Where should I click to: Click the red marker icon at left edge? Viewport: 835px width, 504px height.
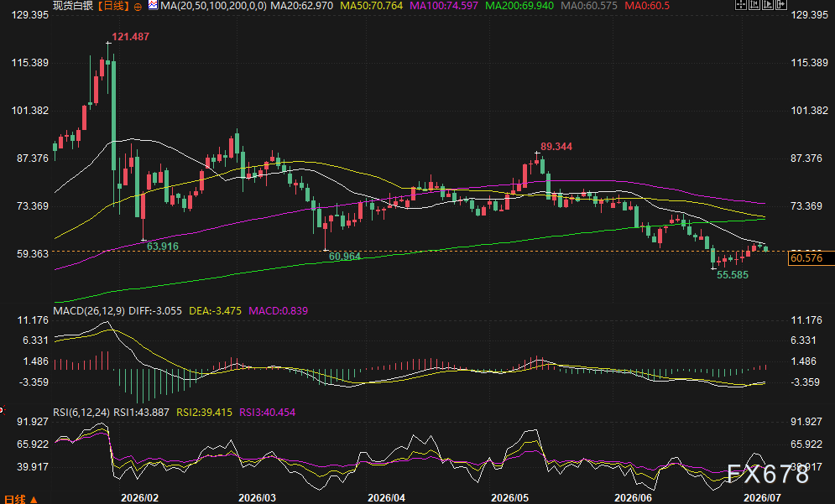pyautogui.click(x=2, y=409)
